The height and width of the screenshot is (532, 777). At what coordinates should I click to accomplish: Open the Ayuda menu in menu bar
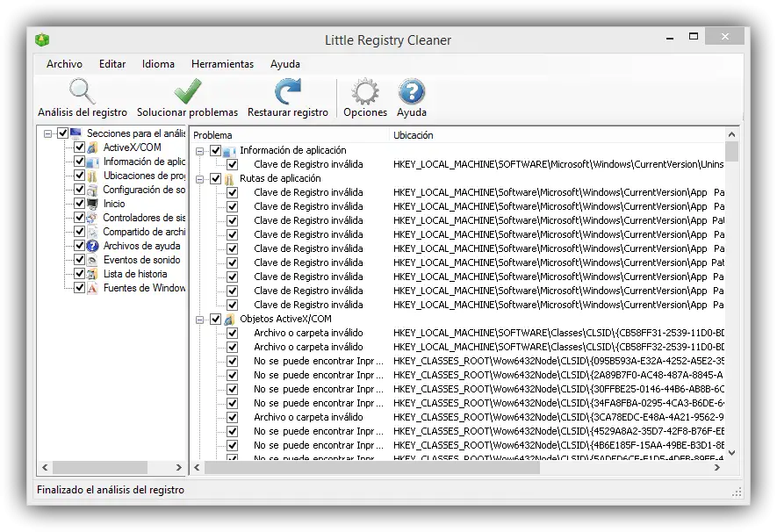(285, 64)
